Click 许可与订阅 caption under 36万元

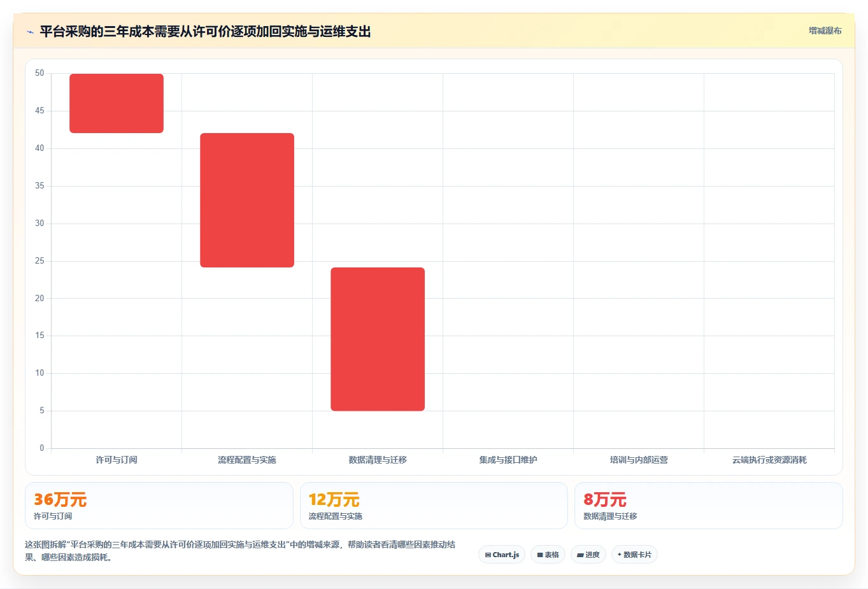point(53,516)
